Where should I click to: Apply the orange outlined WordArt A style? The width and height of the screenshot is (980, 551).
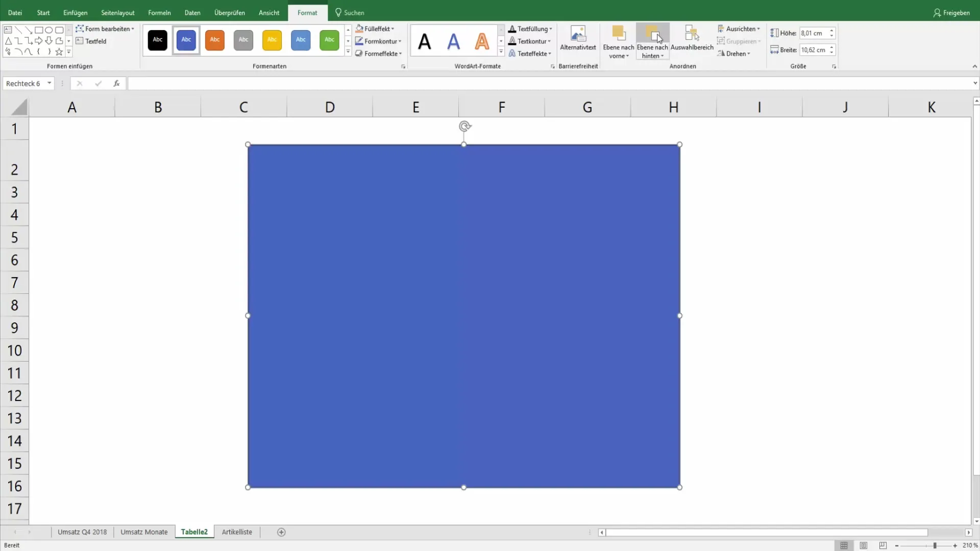482,41
